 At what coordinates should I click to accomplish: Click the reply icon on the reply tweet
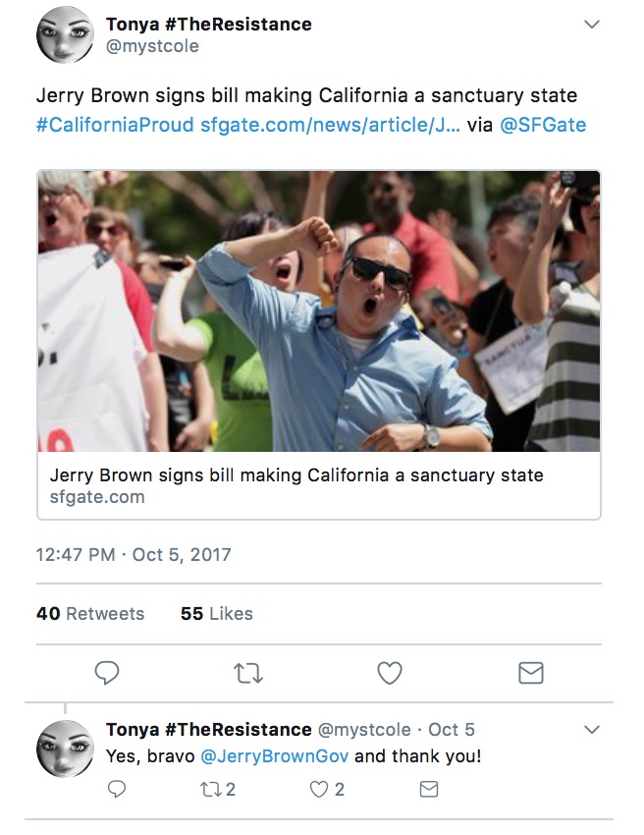click(x=117, y=788)
